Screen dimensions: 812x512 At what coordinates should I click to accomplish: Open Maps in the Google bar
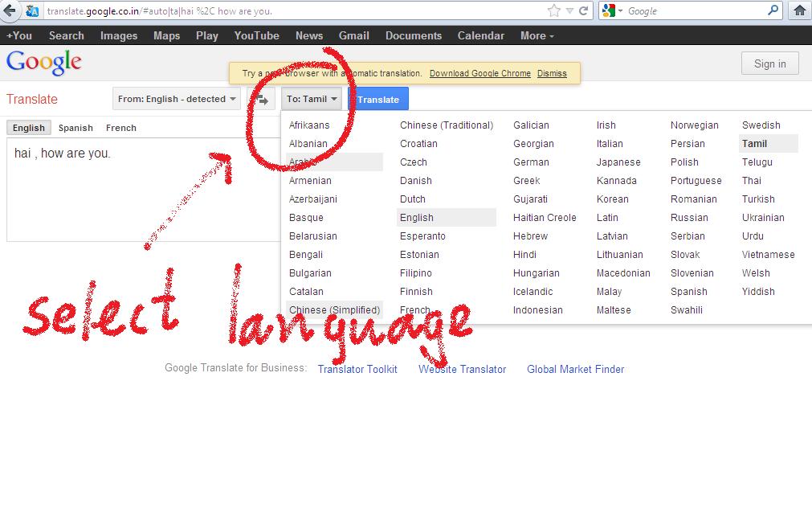click(x=167, y=35)
